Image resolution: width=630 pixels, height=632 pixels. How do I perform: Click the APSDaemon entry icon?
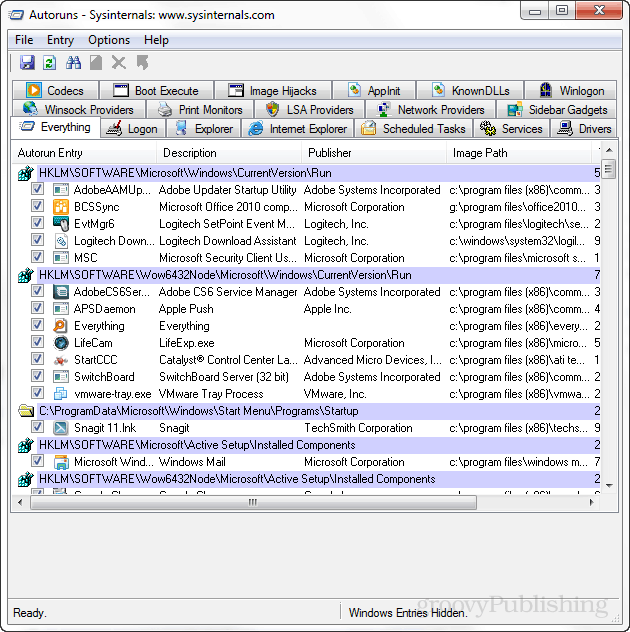[60, 309]
